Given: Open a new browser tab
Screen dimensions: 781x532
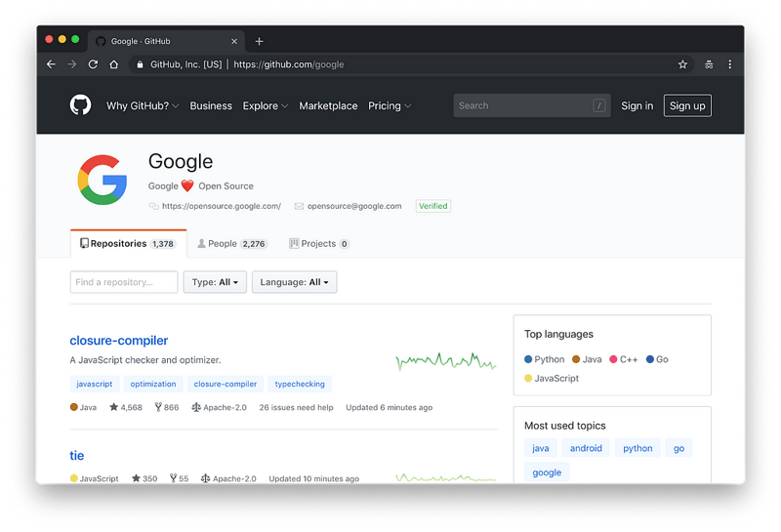Looking at the screenshot, I should click(x=259, y=41).
